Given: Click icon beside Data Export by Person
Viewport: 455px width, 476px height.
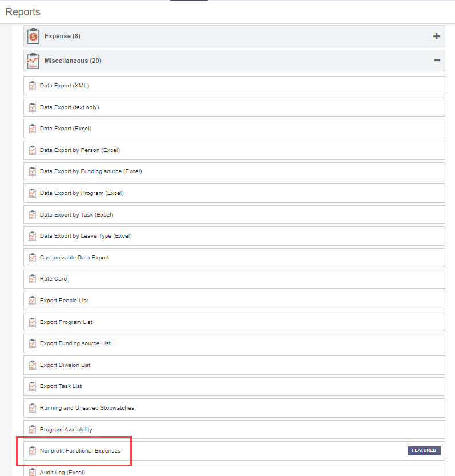Looking at the screenshot, I should pyautogui.click(x=33, y=150).
